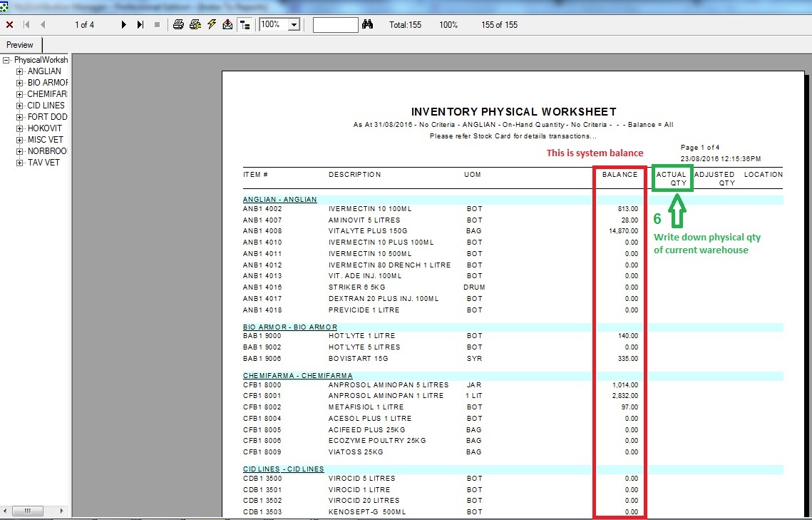The width and height of the screenshot is (812, 520).
Task: Click the binoculars search text icon
Action: (368, 25)
